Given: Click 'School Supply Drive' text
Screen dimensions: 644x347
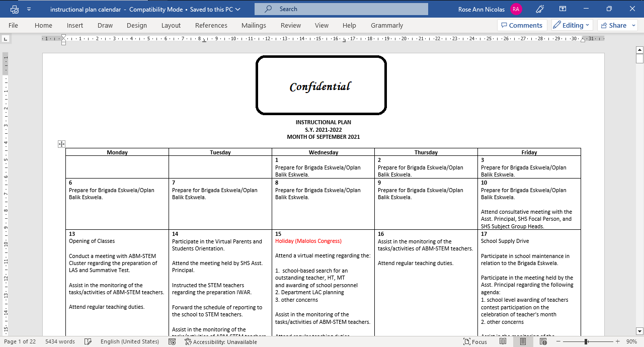Looking at the screenshot, I should coord(505,241).
